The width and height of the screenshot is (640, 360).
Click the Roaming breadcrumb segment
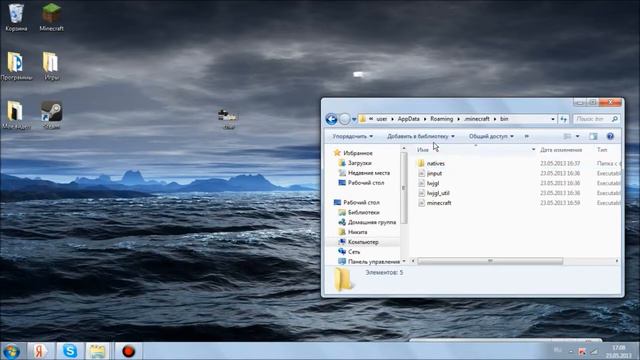point(442,119)
